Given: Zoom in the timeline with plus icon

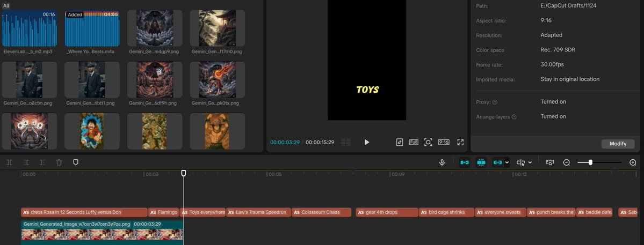Looking at the screenshot, I should coord(633,162).
